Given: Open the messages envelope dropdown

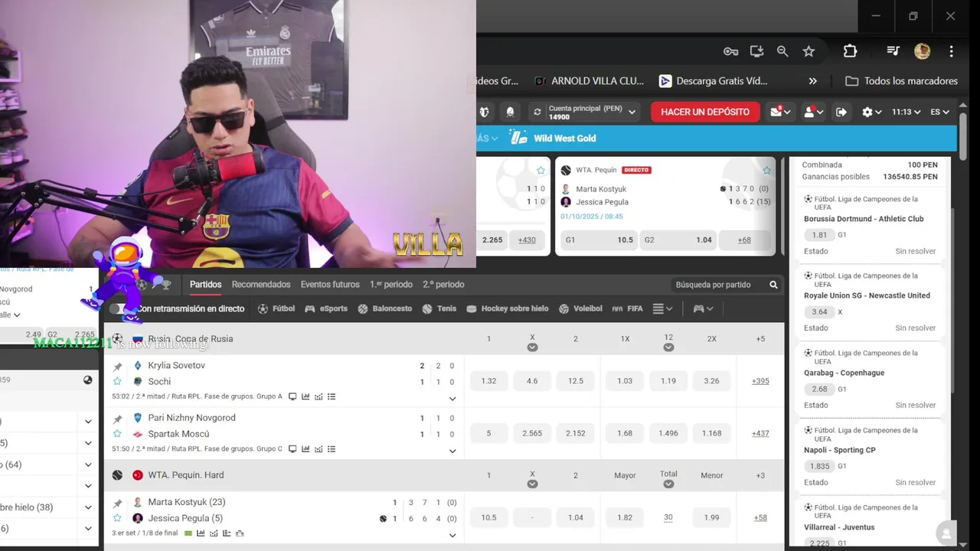Looking at the screenshot, I should coord(779,112).
